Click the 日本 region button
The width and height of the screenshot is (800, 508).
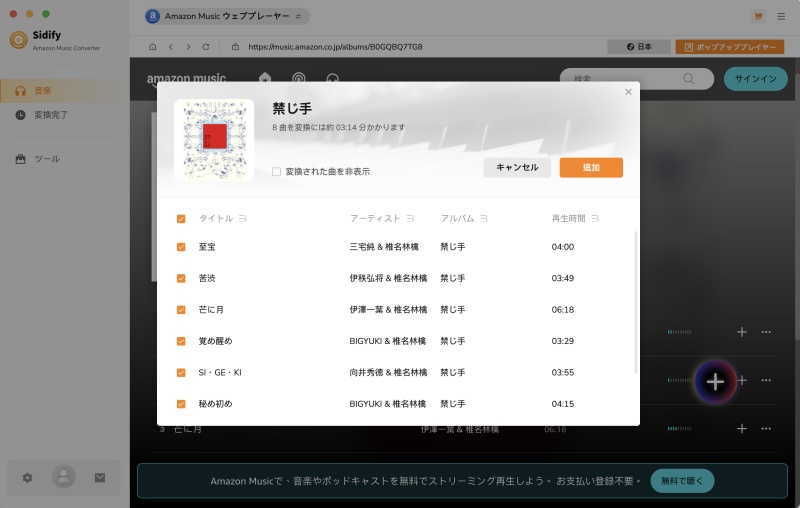coord(639,47)
